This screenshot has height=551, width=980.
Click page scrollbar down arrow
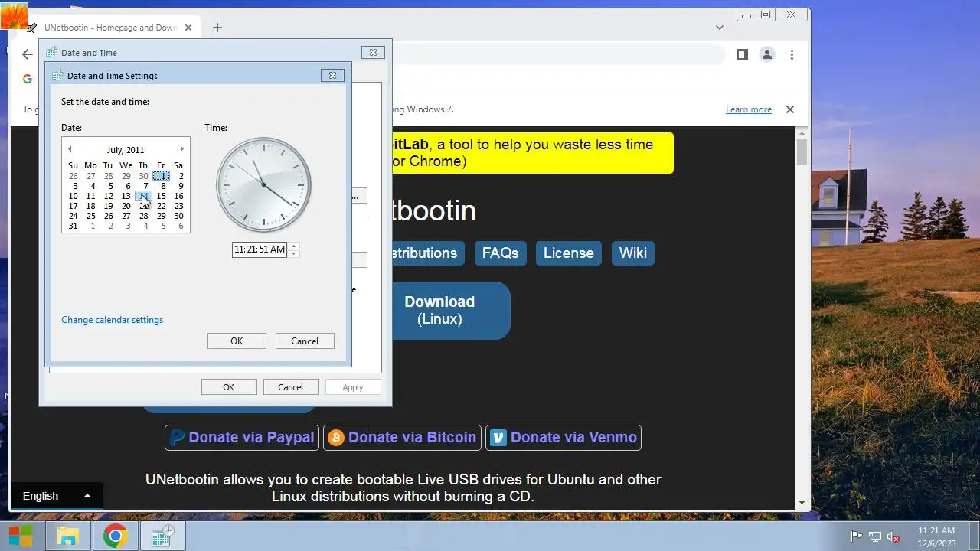pos(802,504)
